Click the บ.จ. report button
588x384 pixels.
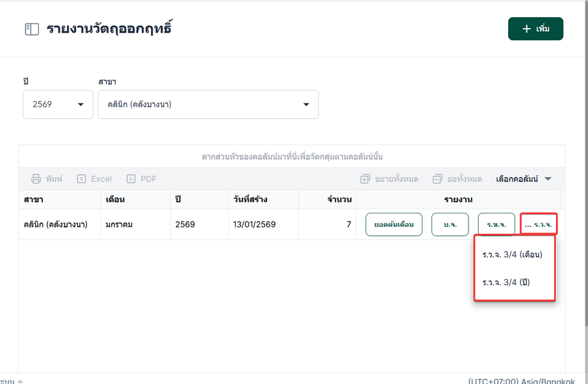(450, 224)
